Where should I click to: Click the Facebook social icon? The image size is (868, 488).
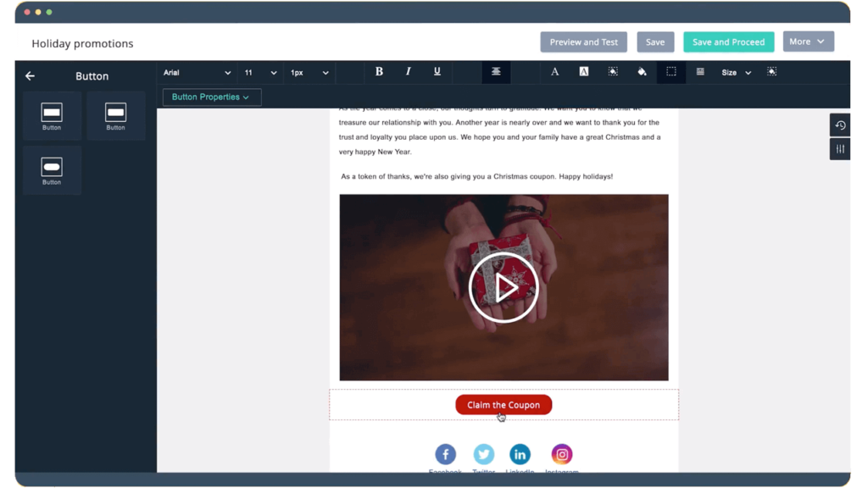445,455
